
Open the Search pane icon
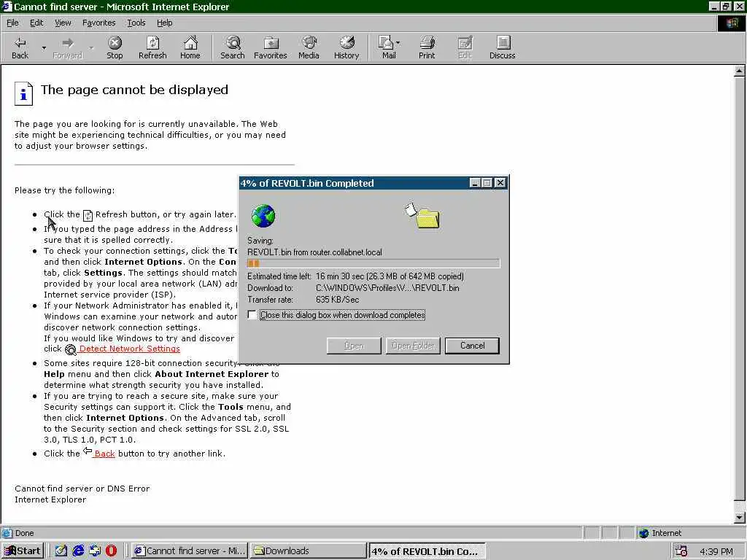(x=233, y=47)
